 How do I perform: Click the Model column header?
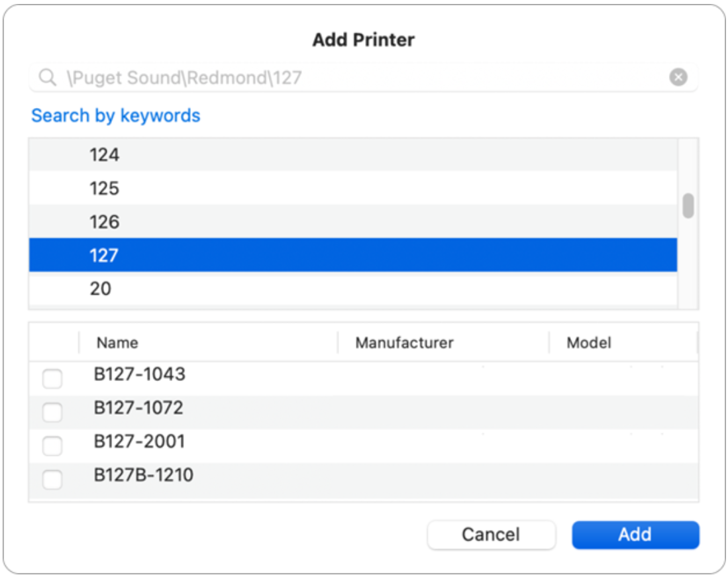coord(589,343)
